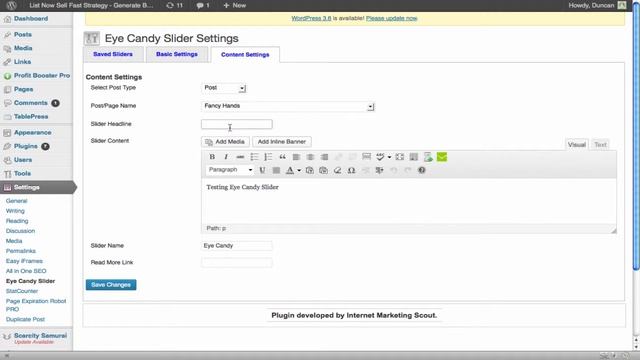
Task: Insert a special character (omega)
Action: click(351, 170)
